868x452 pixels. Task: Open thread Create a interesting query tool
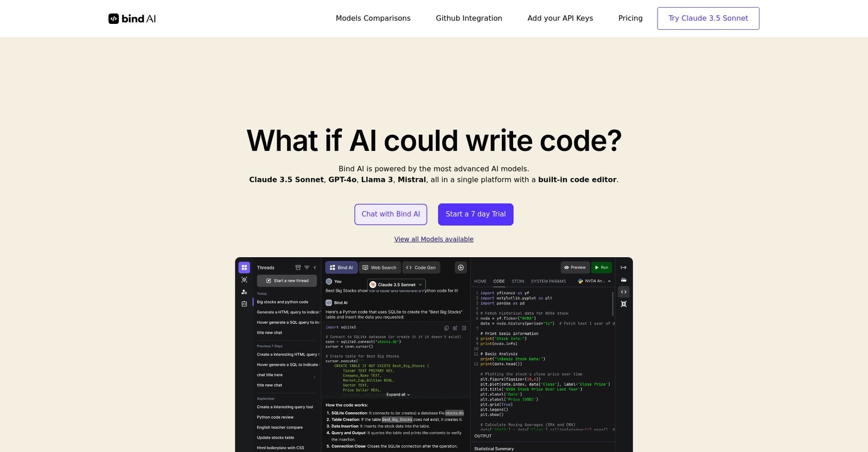point(285,407)
